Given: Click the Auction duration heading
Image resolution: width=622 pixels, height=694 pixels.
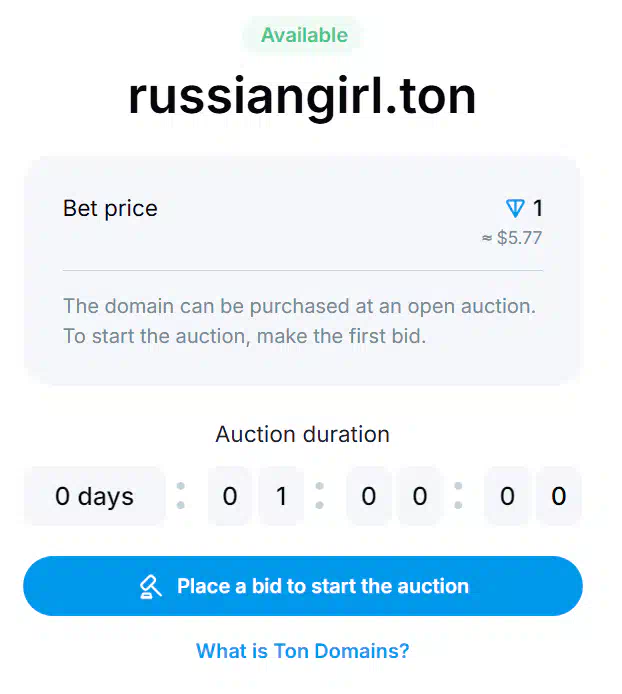Looking at the screenshot, I should coord(303,434).
